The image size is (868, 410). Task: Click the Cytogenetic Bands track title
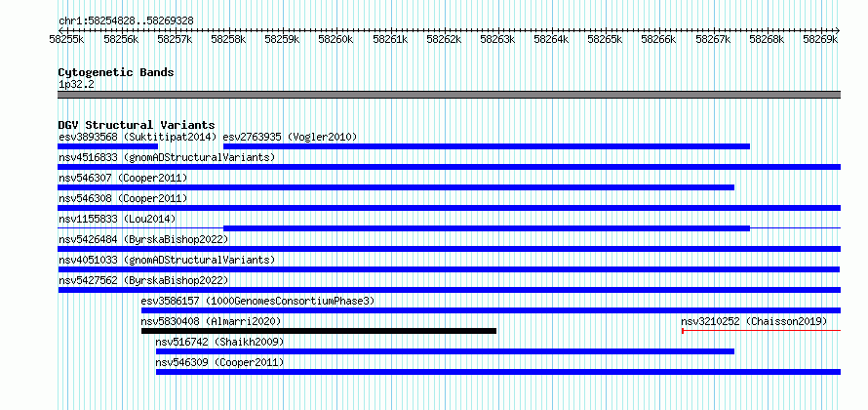(116, 72)
